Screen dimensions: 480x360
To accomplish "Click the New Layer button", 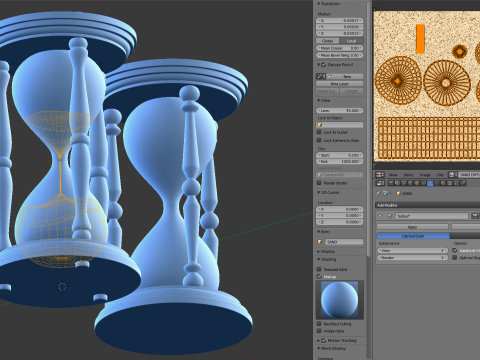I will tap(339, 84).
